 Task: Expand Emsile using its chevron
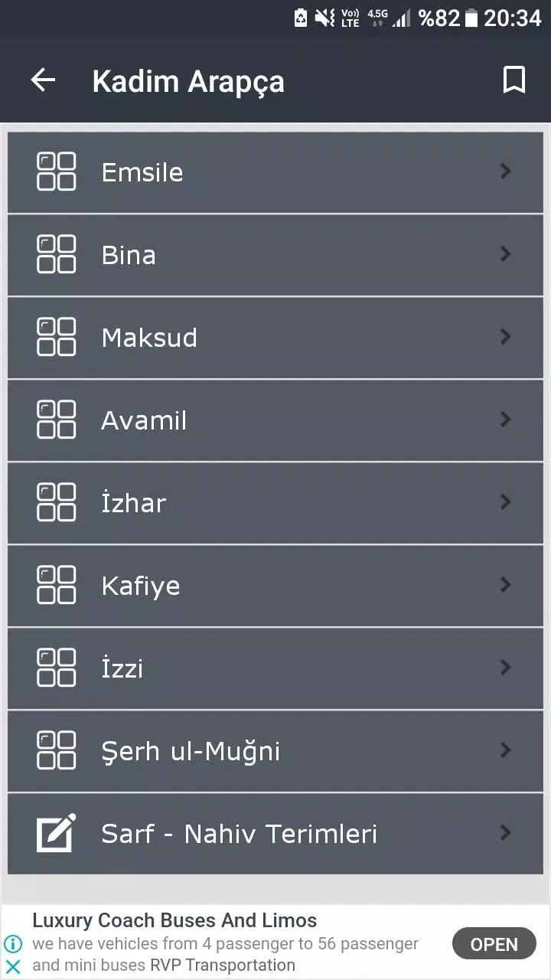point(505,171)
